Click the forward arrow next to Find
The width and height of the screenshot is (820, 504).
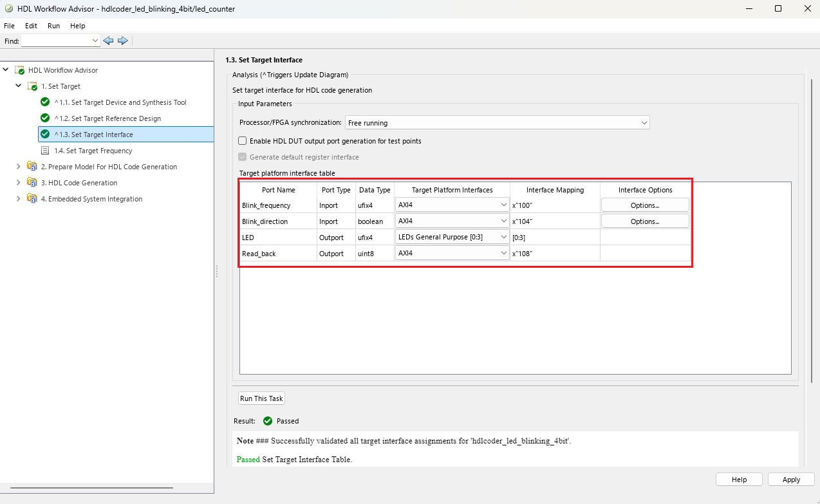123,41
